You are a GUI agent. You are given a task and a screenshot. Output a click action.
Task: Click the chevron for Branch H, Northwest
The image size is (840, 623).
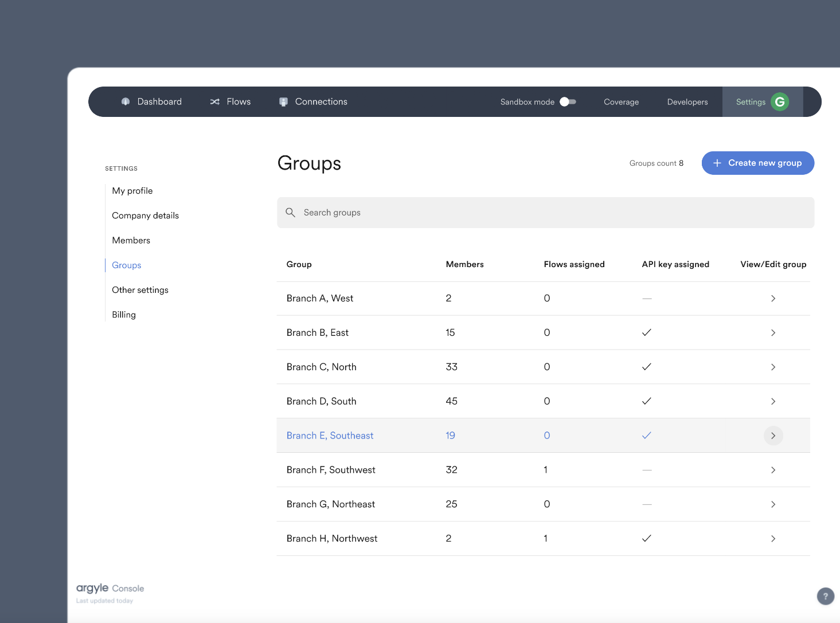(x=773, y=538)
